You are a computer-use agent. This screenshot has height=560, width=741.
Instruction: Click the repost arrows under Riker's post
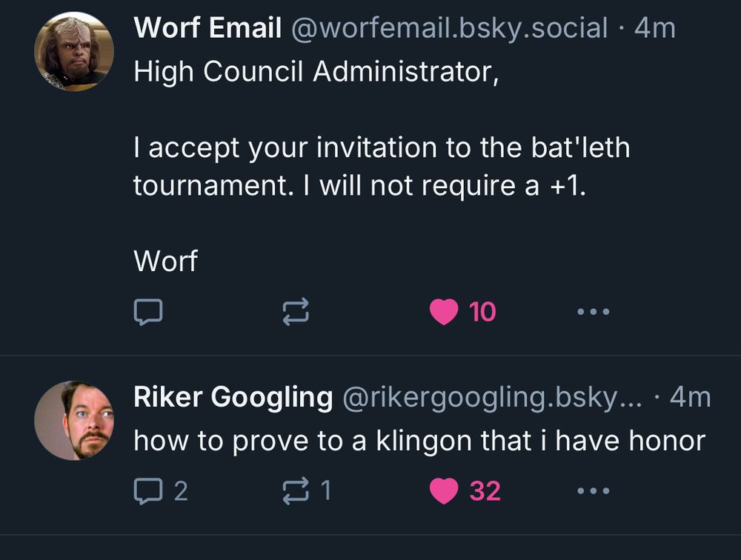pyautogui.click(x=297, y=490)
